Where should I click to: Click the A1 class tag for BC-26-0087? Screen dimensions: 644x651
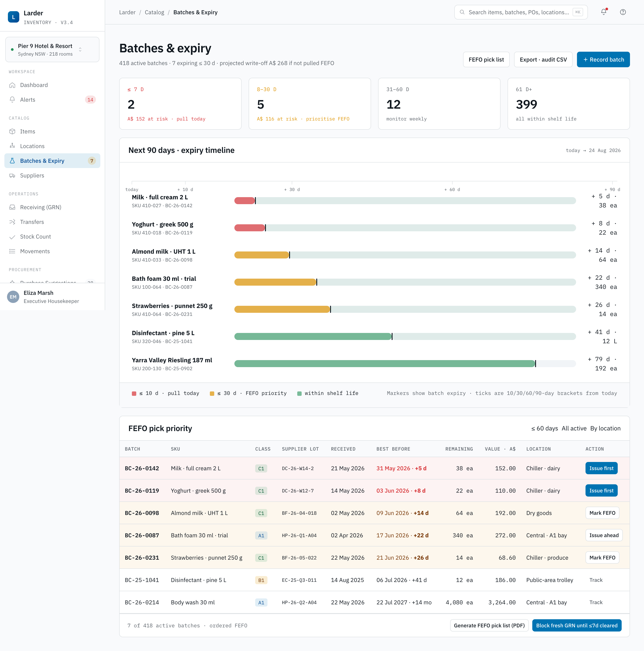(x=261, y=535)
